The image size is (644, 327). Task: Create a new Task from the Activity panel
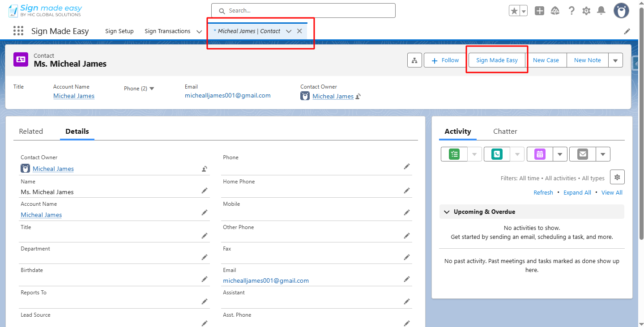click(454, 154)
